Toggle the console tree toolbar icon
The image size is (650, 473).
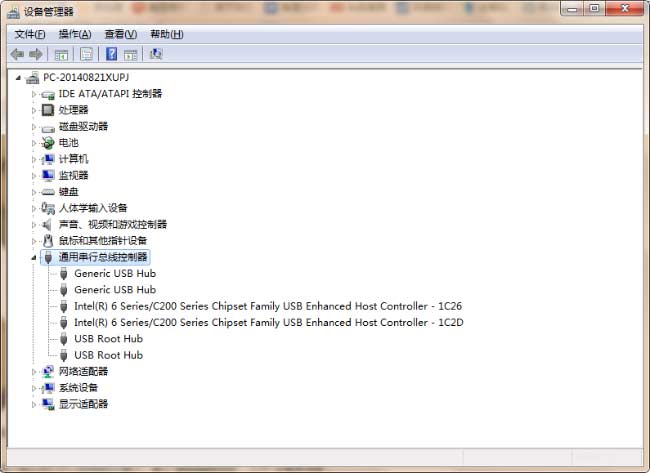click(x=61, y=54)
